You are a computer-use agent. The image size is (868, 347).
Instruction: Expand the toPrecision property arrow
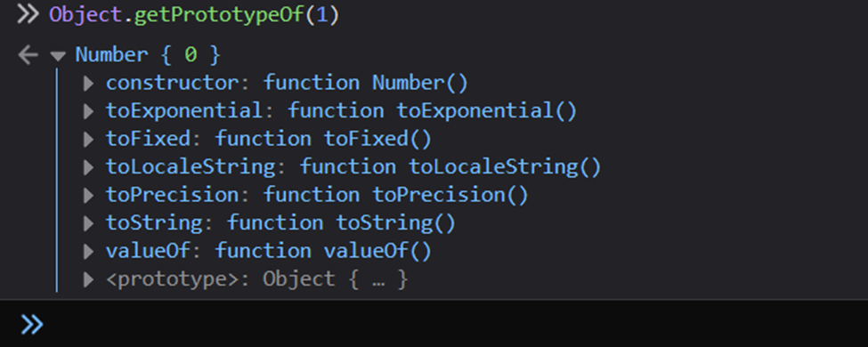point(88,196)
